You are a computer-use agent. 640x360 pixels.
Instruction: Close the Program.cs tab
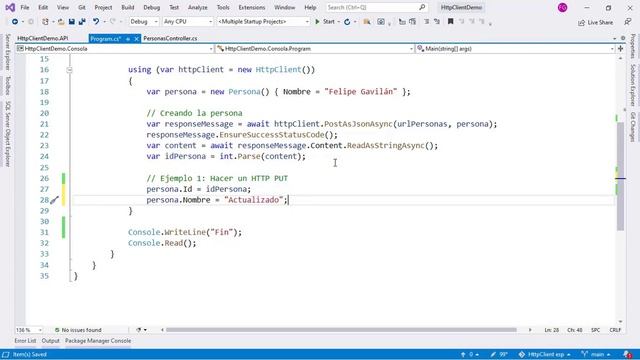point(136,39)
